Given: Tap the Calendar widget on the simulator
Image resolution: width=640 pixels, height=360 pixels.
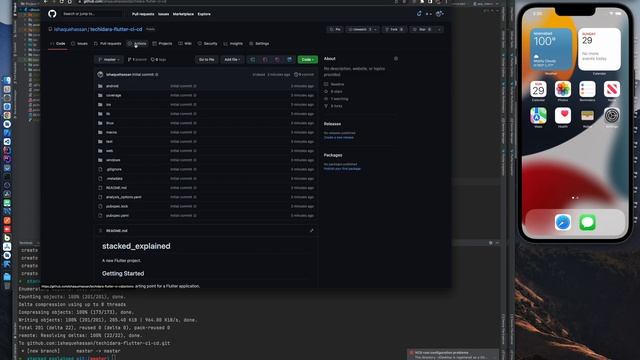Looking at the screenshot, I should (599, 49).
